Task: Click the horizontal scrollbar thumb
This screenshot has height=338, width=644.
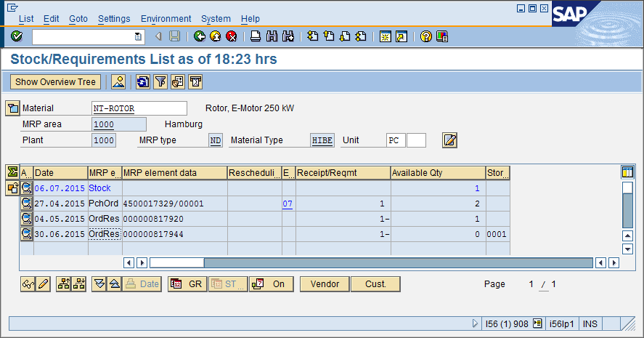Action: [177, 262]
